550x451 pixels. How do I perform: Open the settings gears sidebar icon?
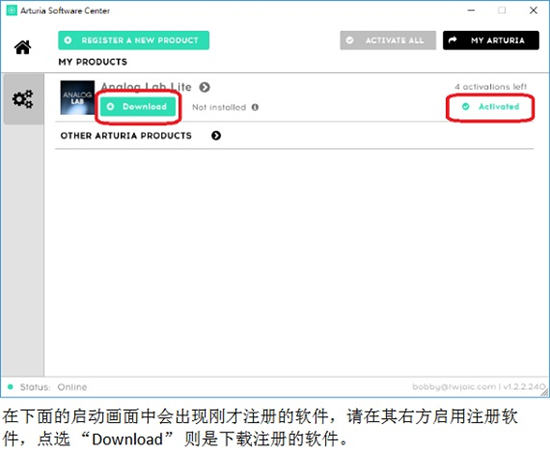[x=23, y=99]
